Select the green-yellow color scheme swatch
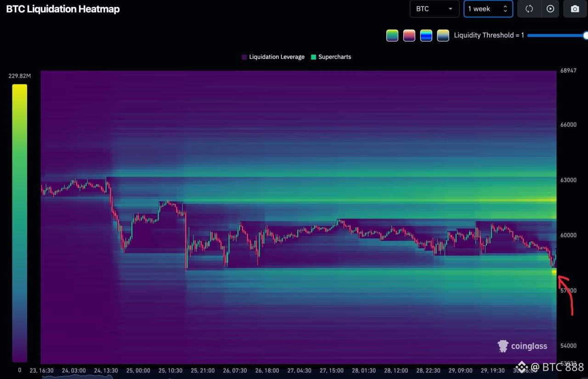 [392, 35]
